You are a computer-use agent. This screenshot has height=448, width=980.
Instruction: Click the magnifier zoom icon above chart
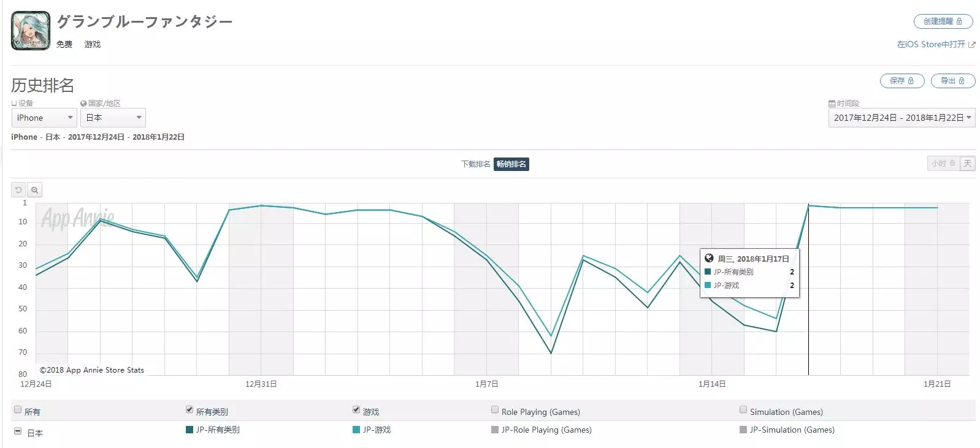point(35,190)
